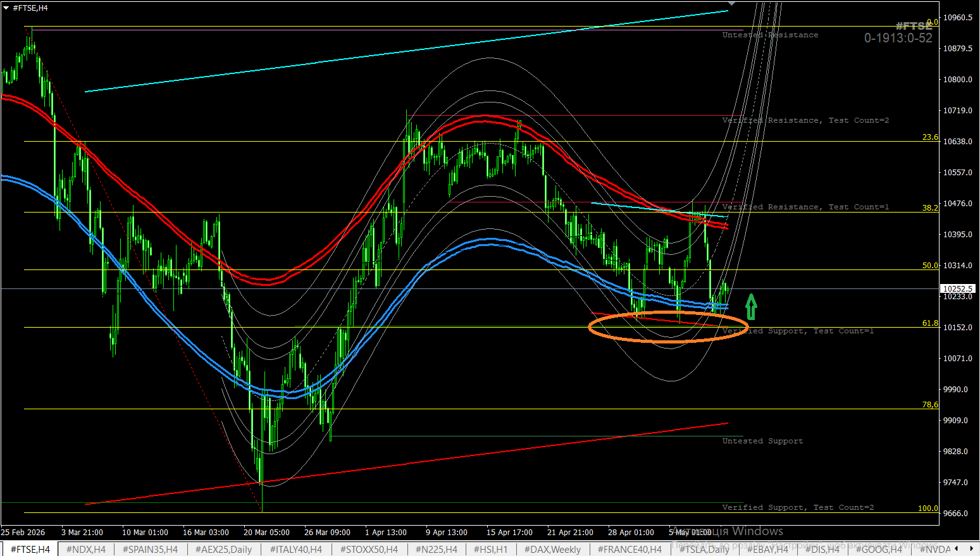Image resolution: width=980 pixels, height=556 pixels.
Task: Click the current price label 10252.5
Action: [957, 288]
